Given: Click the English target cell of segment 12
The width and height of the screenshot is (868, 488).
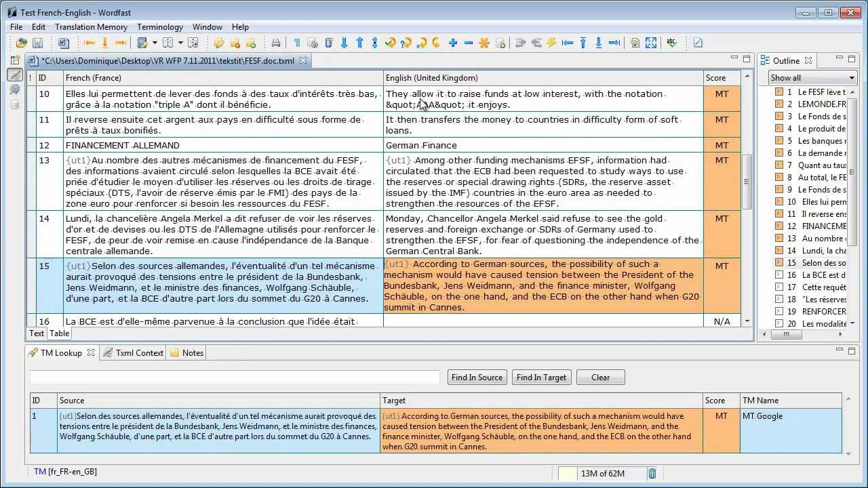Looking at the screenshot, I should pyautogui.click(x=543, y=145).
